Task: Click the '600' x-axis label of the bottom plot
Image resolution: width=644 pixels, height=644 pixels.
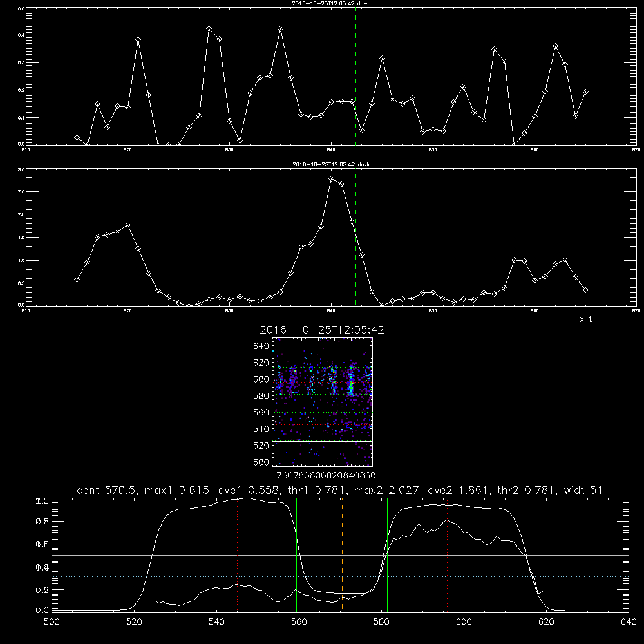Action: (x=464, y=622)
